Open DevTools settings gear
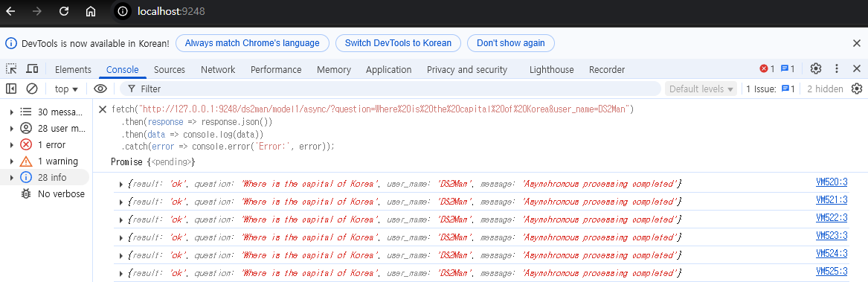 [x=815, y=68]
